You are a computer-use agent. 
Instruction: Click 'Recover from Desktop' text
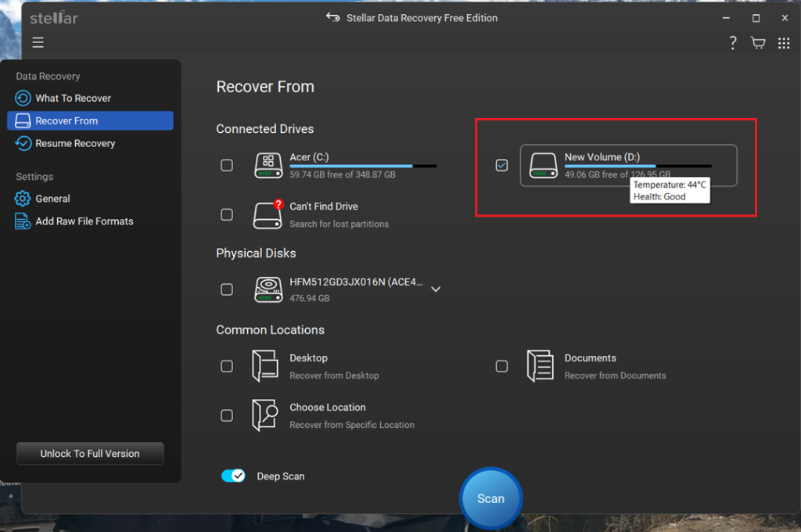coord(334,375)
